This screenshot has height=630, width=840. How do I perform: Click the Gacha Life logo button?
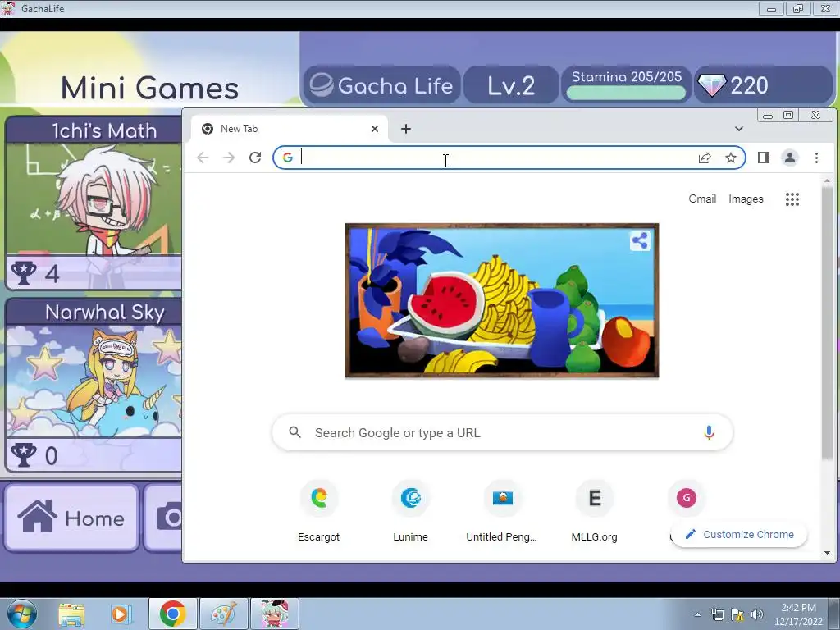[x=381, y=85]
